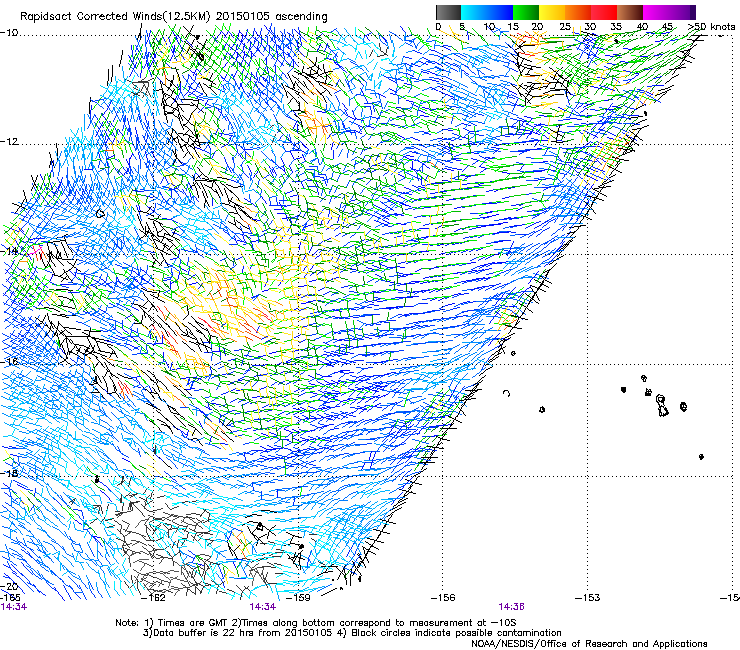Click the '-10' latitude axis label
This screenshot has height=650, width=740.
point(9,33)
